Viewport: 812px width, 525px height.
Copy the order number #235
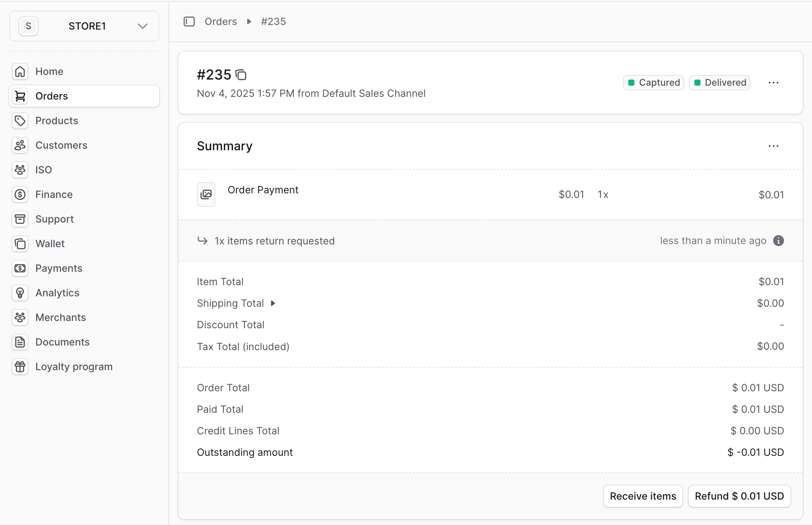(241, 75)
